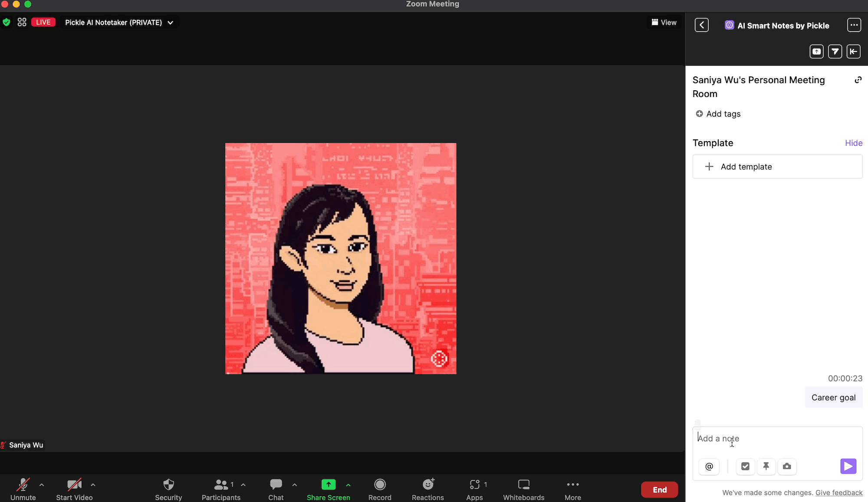Image resolution: width=868 pixels, height=502 pixels.
Task: Open the Reactions menu
Action: tap(428, 489)
